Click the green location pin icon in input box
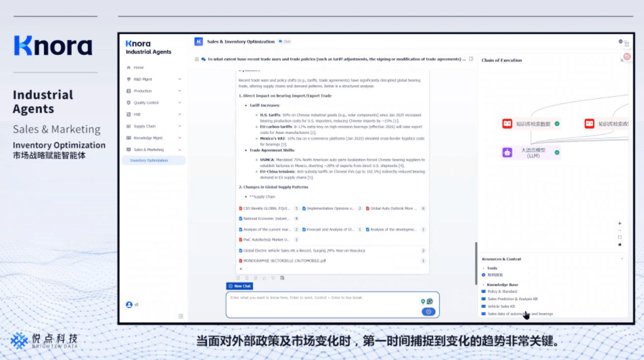 (423, 302)
